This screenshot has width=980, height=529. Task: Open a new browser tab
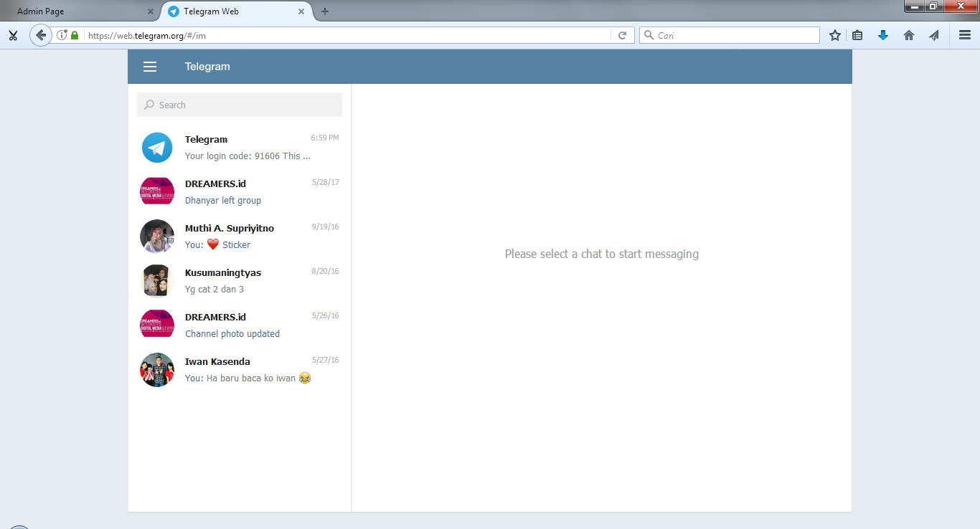[325, 11]
